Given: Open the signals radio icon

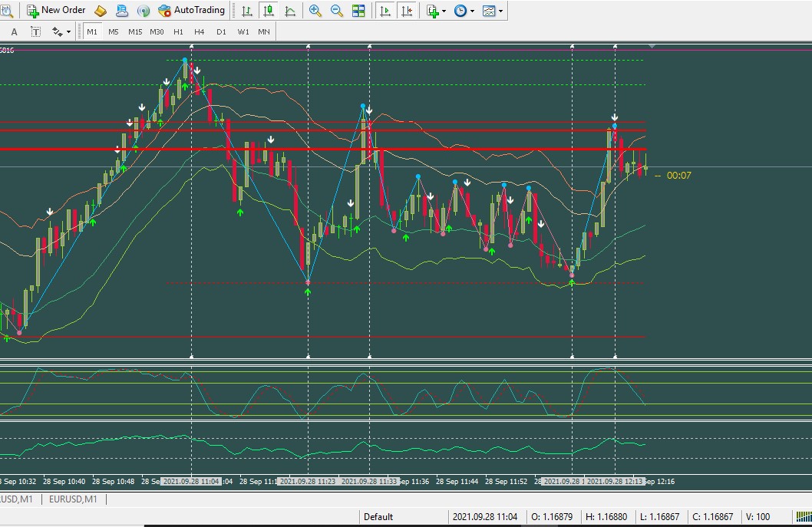Looking at the screenshot, I should (x=144, y=11).
